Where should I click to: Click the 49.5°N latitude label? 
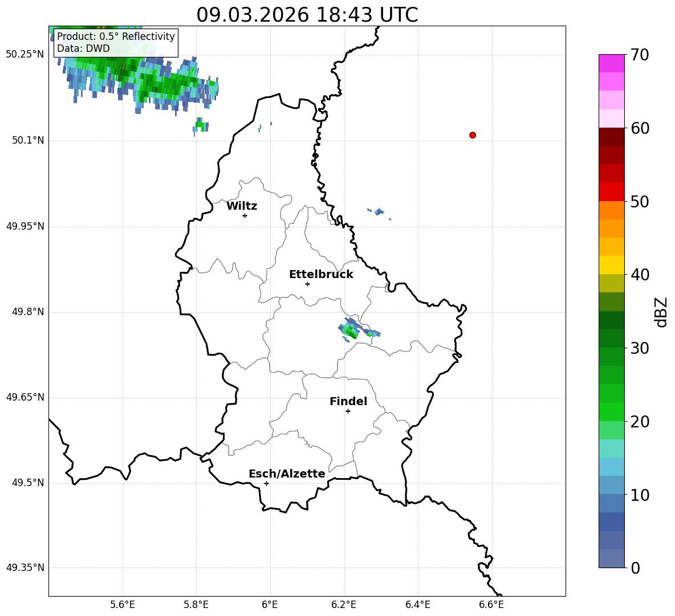pyautogui.click(x=28, y=482)
